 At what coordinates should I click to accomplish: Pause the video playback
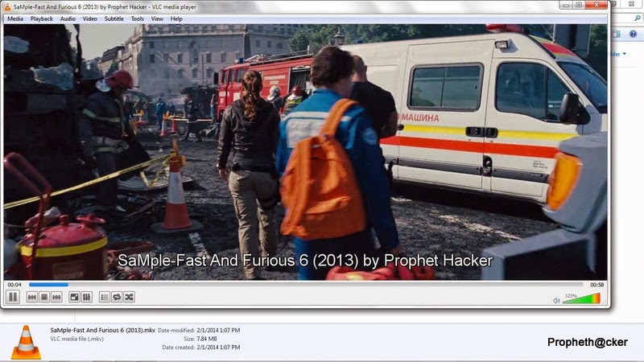coord(13,297)
